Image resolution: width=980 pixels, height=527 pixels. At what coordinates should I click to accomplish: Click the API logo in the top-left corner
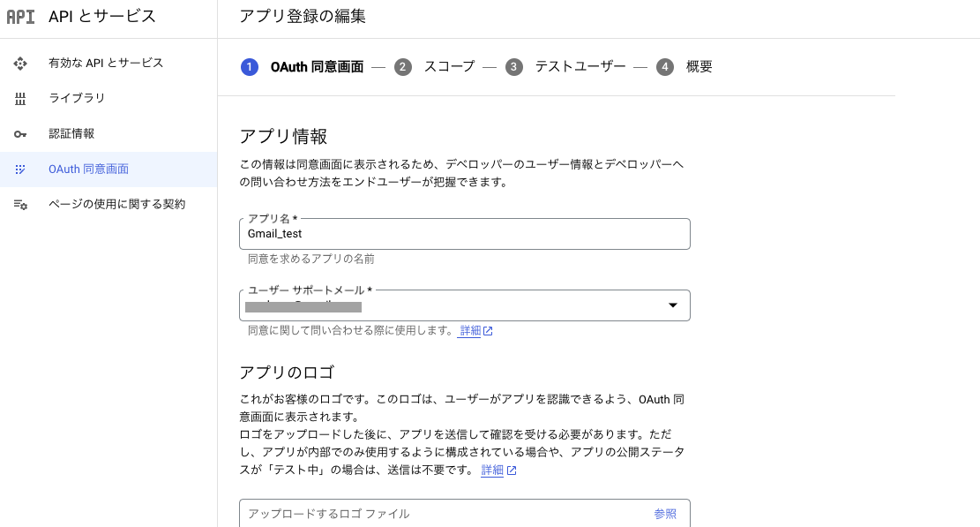pyautogui.click(x=21, y=16)
